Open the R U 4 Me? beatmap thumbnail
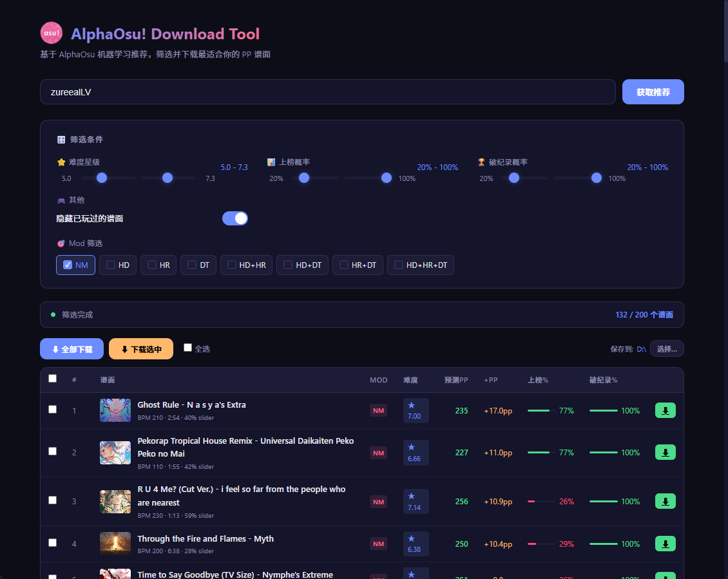The width and height of the screenshot is (728, 579). 115,502
